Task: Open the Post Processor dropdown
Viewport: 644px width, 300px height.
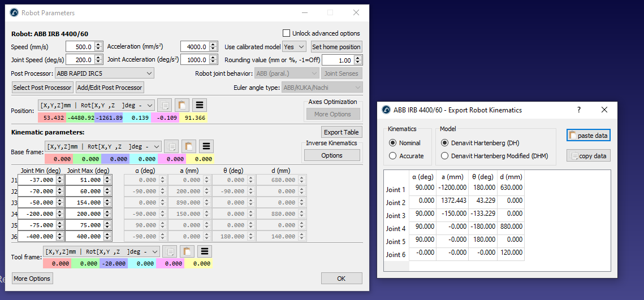Action: tap(104, 73)
